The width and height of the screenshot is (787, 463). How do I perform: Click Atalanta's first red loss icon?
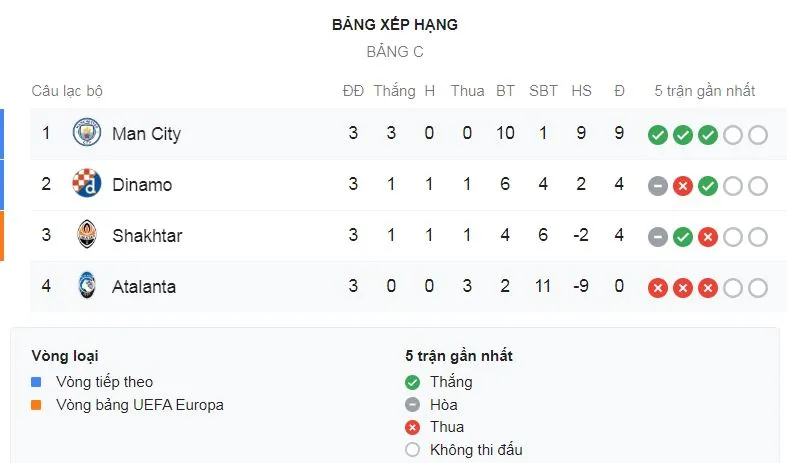pos(658,288)
